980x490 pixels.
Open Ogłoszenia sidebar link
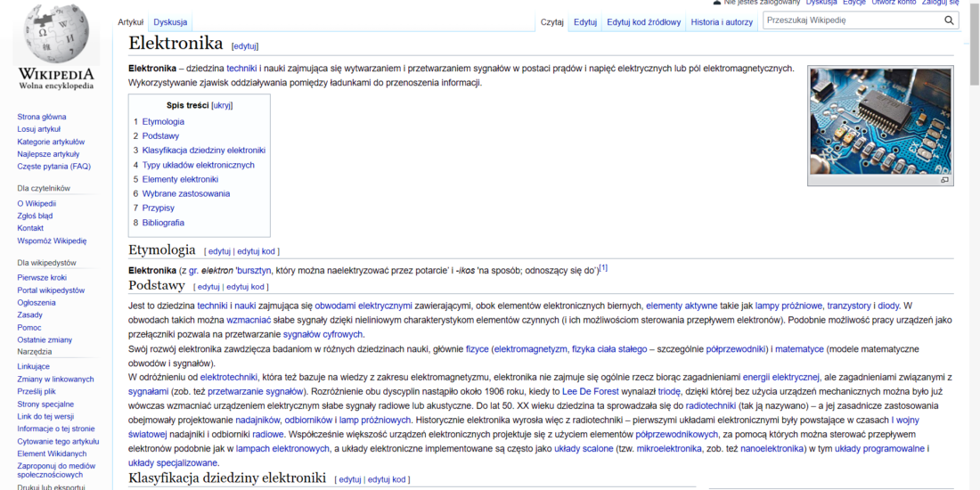[37, 303]
